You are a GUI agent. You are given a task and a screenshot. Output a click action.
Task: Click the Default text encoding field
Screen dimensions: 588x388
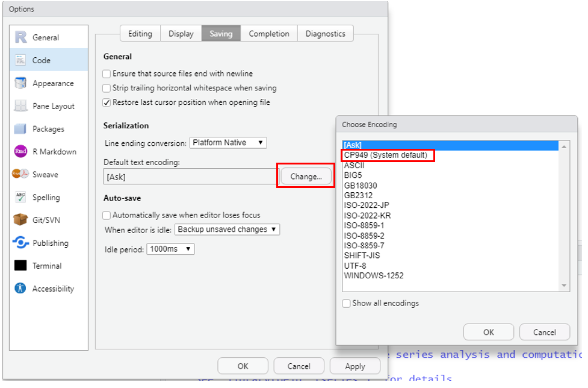[x=190, y=177]
